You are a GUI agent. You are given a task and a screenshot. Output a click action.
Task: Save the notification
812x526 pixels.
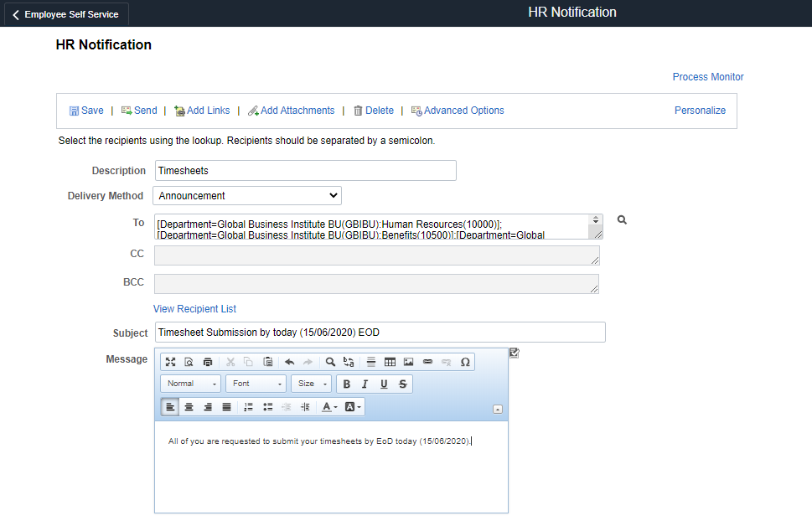(86, 111)
